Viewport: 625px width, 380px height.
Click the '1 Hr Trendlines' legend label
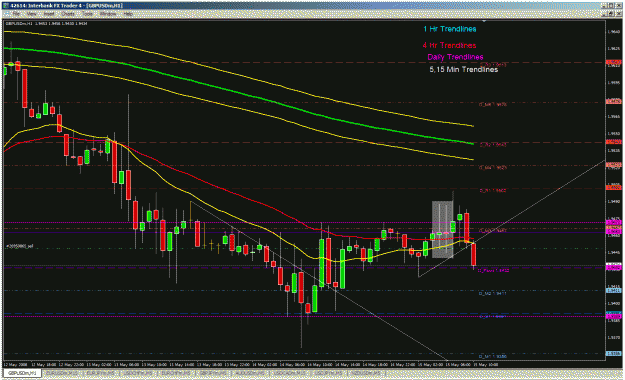450,29
